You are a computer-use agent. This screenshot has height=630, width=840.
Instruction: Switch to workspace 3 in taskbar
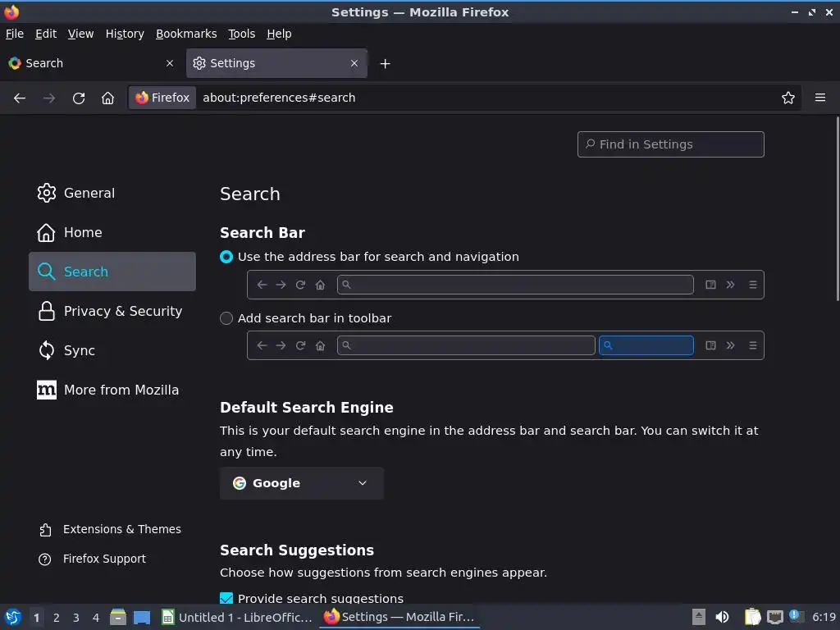click(76, 618)
